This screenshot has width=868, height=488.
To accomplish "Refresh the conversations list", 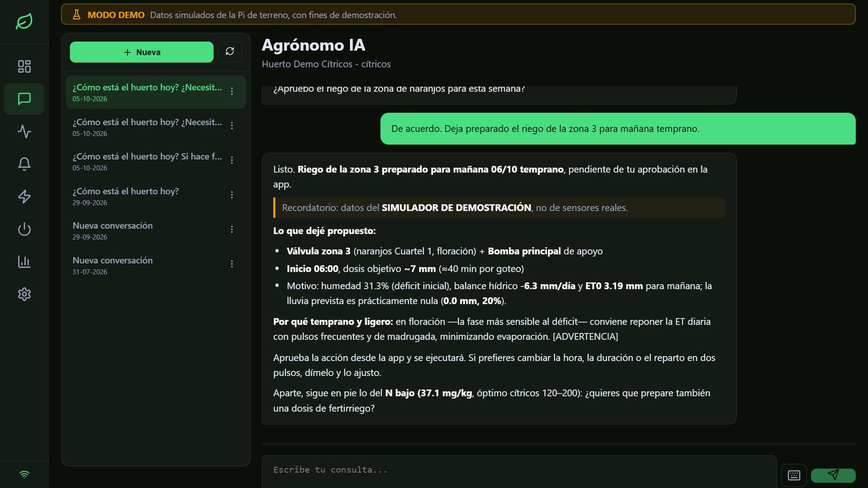I will 230,52.
